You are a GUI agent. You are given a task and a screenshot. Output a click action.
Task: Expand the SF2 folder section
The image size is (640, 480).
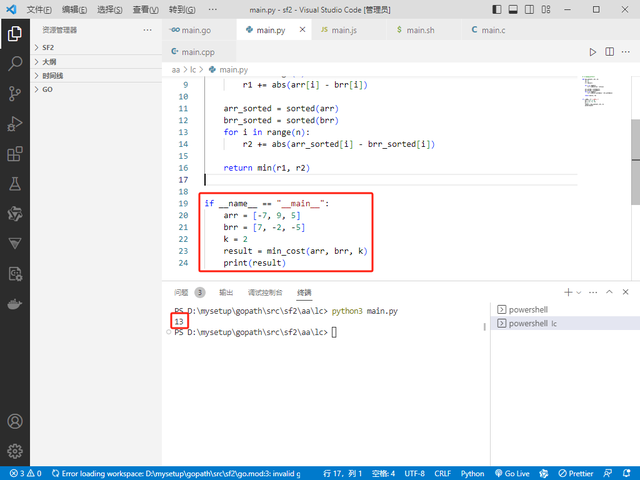[96, 47]
